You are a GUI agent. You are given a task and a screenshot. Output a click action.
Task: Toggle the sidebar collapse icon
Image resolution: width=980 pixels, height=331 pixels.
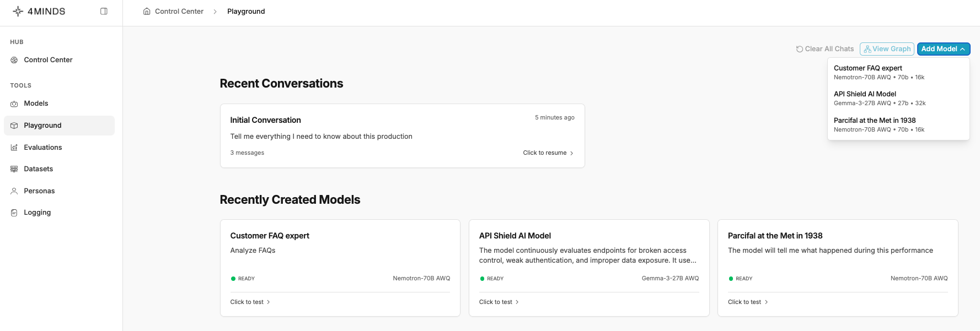click(104, 11)
